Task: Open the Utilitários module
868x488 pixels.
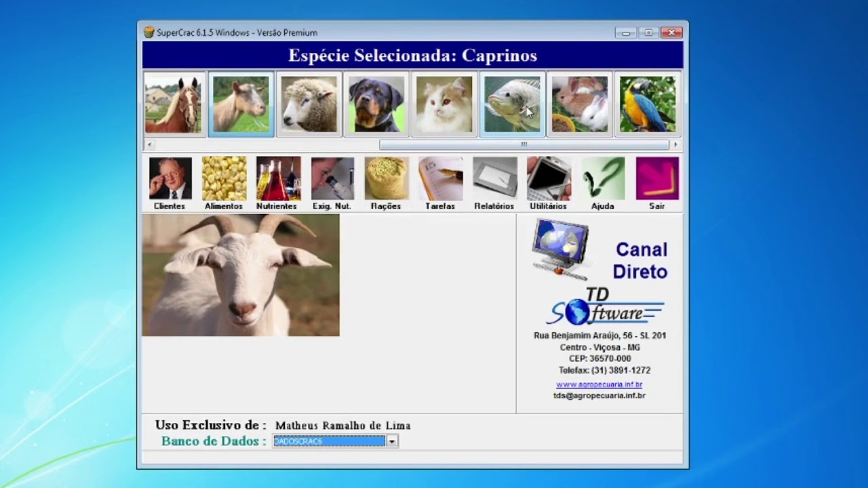Action: (548, 184)
